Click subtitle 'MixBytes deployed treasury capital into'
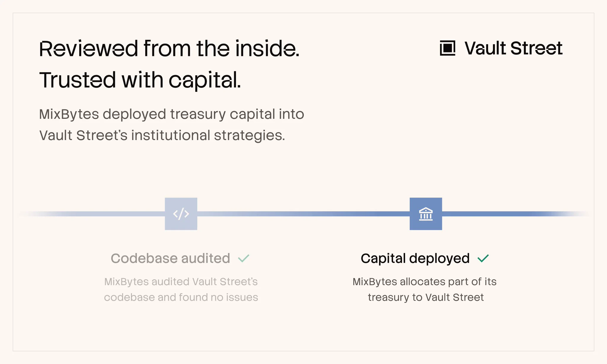607x364 pixels. pos(172,114)
